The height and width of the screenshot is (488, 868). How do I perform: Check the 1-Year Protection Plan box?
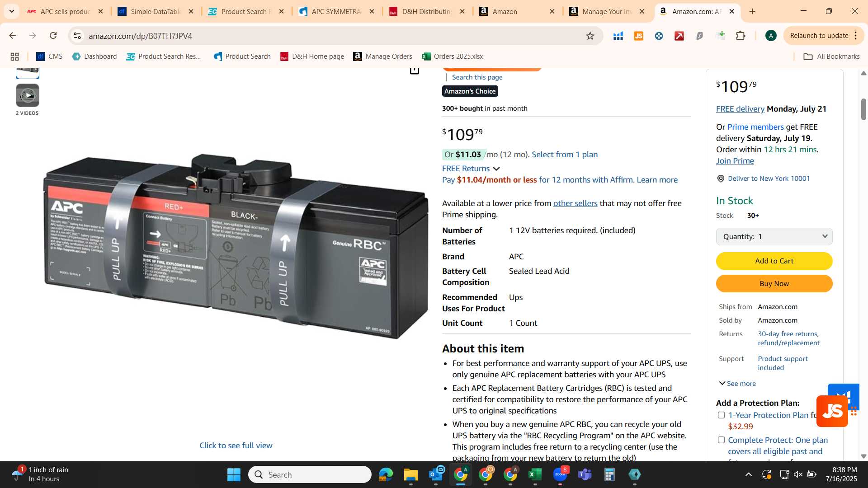coord(721,415)
